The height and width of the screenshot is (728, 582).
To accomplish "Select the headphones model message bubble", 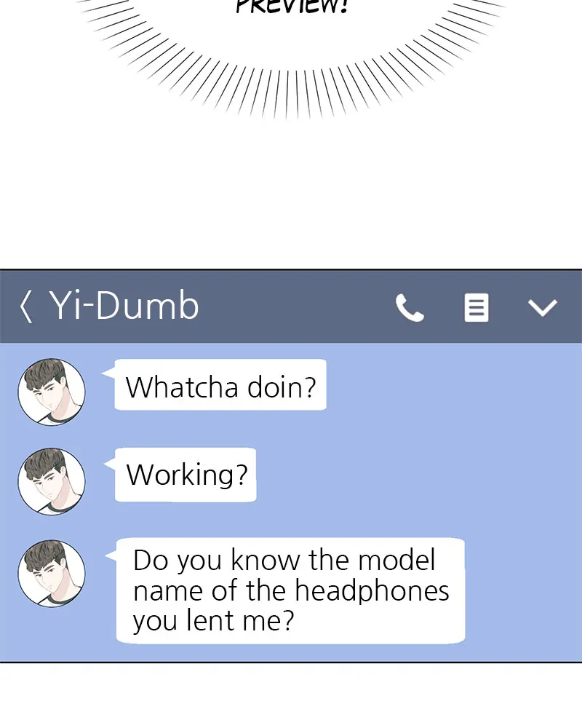I will pyautogui.click(x=290, y=590).
